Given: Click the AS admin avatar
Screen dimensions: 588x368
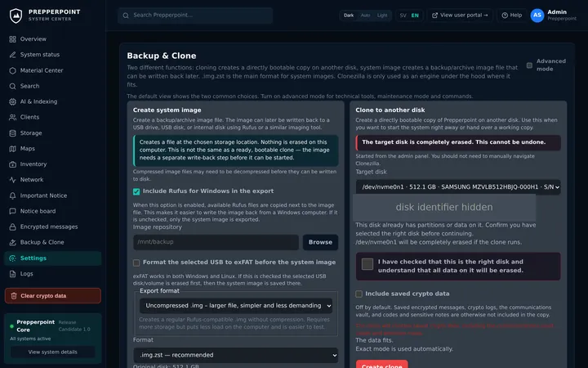Looking at the screenshot, I should [537, 16].
